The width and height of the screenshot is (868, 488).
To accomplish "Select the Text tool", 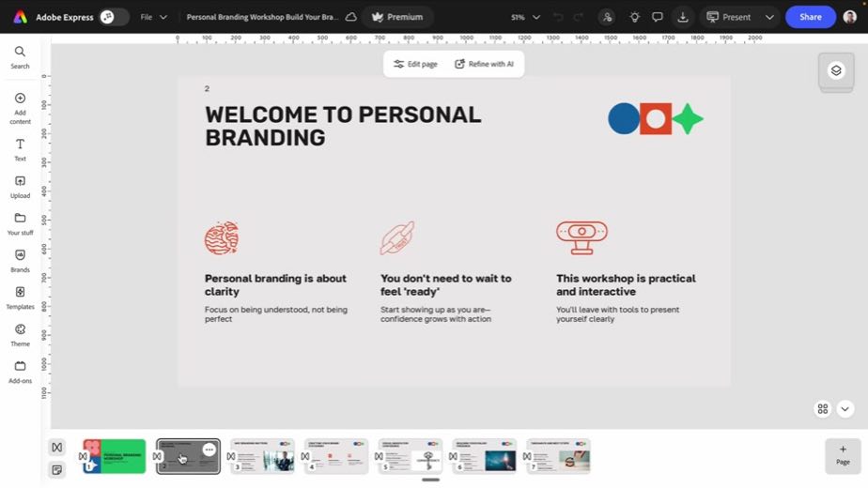I will [20, 150].
